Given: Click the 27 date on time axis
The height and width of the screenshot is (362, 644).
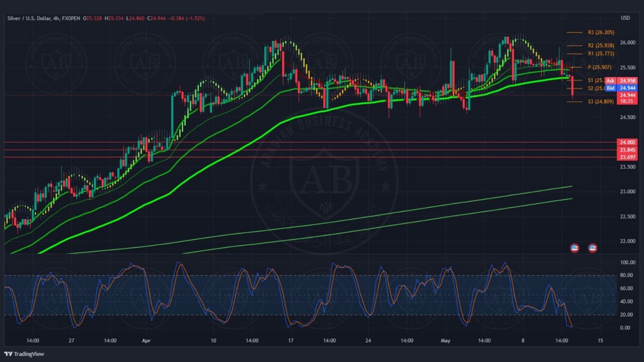Looking at the screenshot, I should (71, 341).
